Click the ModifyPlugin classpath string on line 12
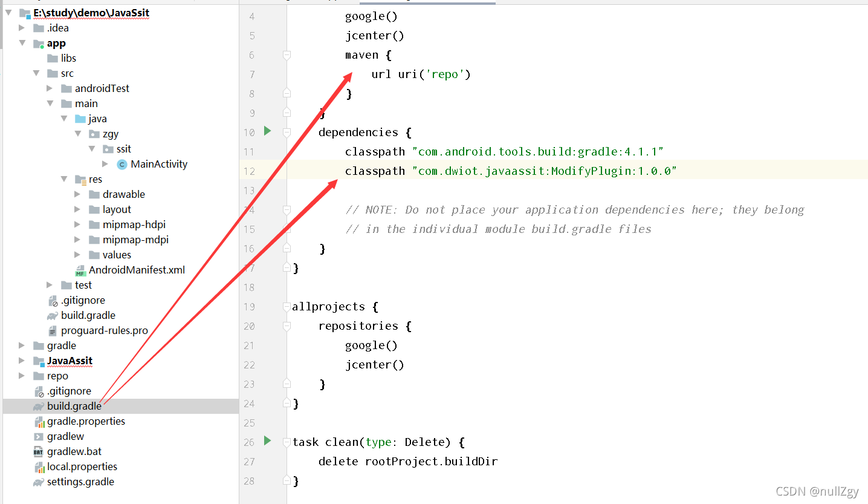The width and height of the screenshot is (868, 504). pos(544,171)
